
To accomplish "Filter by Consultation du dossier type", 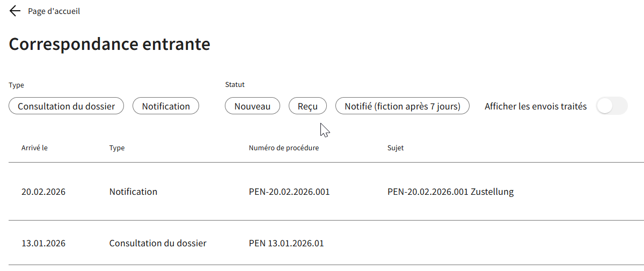I will pos(66,106).
